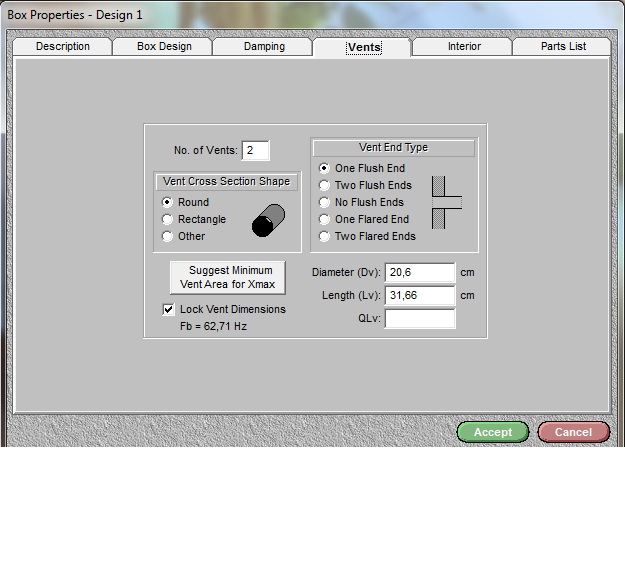This screenshot has width=625, height=562.
Task: Click the Fb = 62,71 Hz readout
Action: click(x=213, y=326)
